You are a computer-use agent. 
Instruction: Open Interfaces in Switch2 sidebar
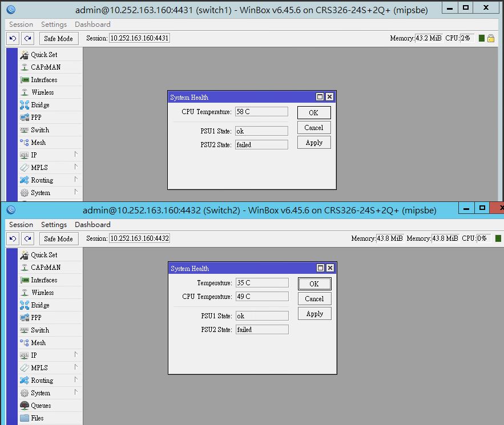pyautogui.click(x=50, y=280)
